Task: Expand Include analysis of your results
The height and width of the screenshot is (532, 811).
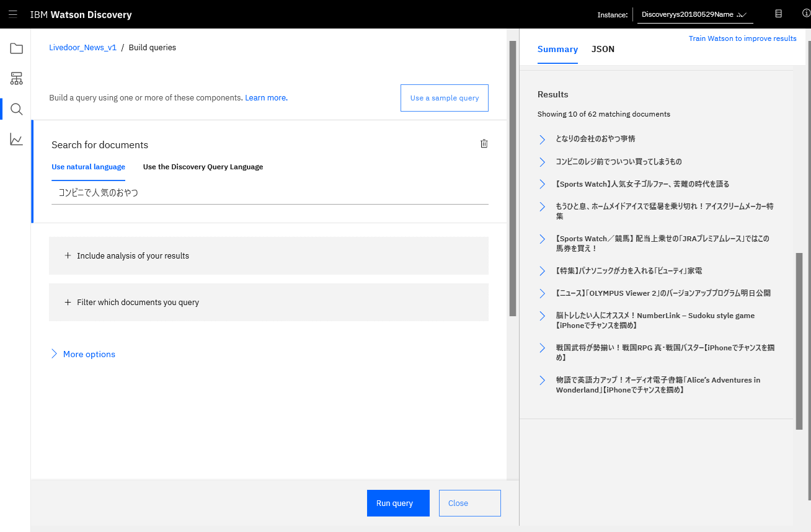Action: 268,255
